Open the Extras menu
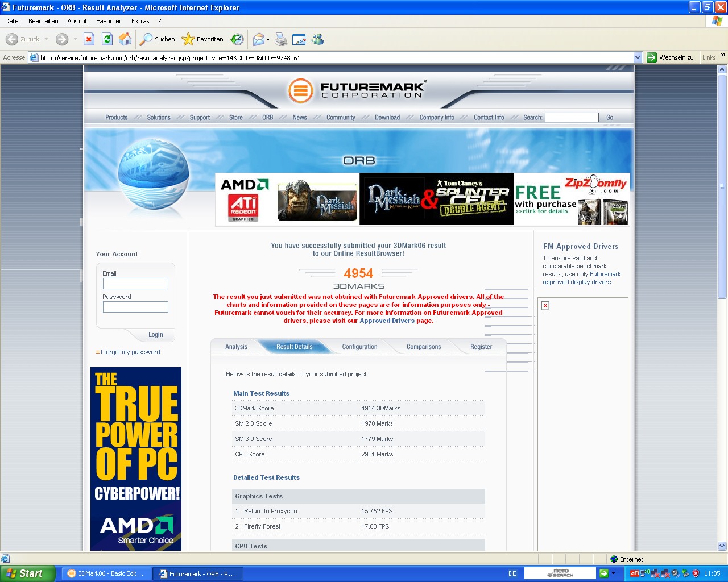728x582 pixels. [140, 21]
